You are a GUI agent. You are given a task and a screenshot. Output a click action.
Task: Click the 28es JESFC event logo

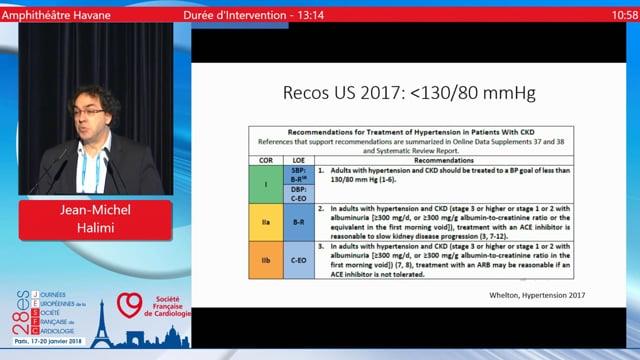pos(49,317)
